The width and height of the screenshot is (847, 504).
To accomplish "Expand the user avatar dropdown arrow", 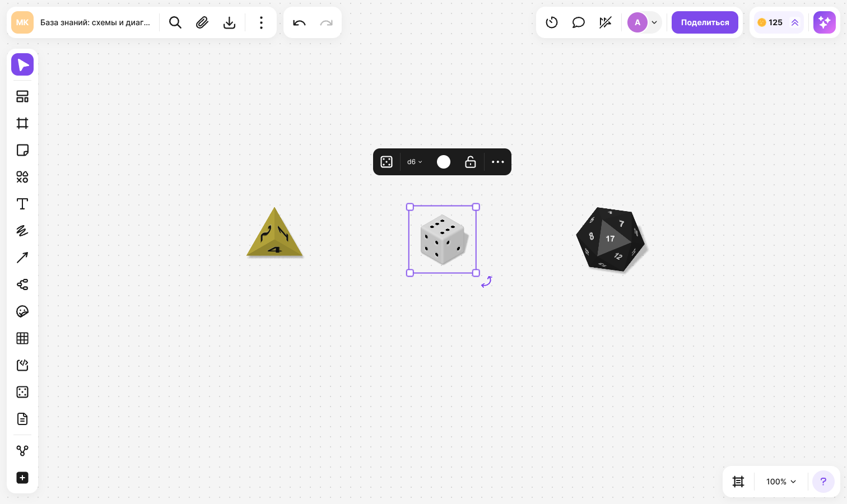I will click(654, 22).
